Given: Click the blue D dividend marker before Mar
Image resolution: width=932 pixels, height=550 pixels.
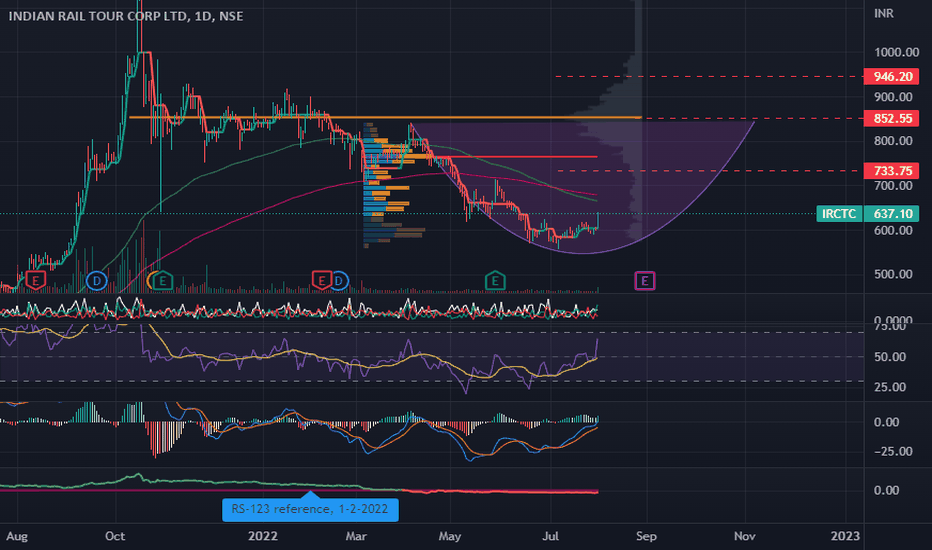Looking at the screenshot, I should (x=339, y=280).
